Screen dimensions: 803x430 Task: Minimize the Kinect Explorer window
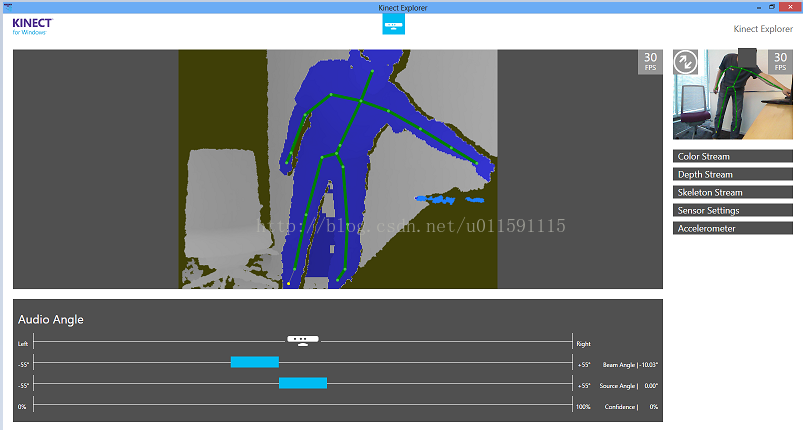point(758,7)
